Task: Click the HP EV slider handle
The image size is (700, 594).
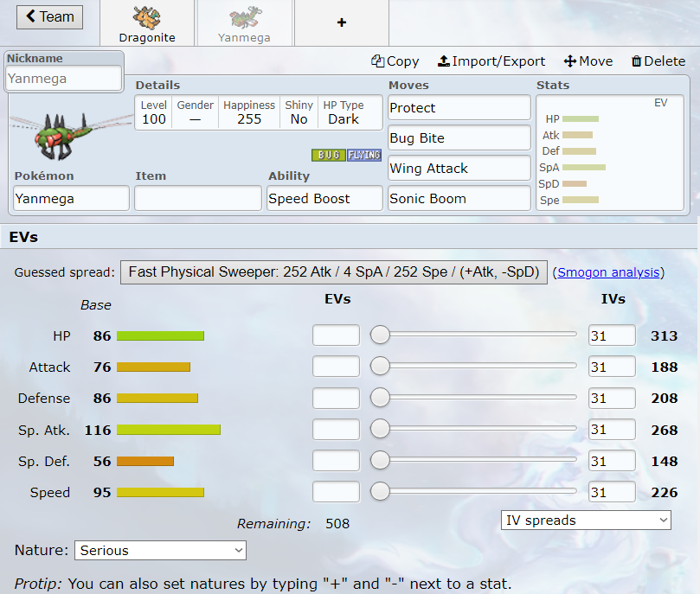Action: click(x=381, y=335)
